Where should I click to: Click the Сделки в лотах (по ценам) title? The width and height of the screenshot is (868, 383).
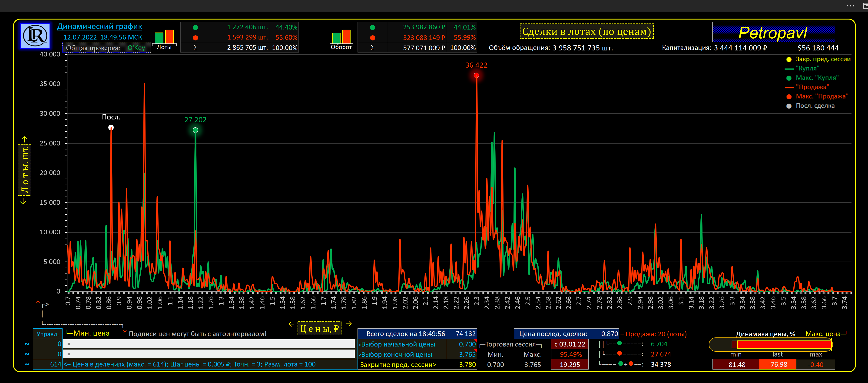(586, 32)
